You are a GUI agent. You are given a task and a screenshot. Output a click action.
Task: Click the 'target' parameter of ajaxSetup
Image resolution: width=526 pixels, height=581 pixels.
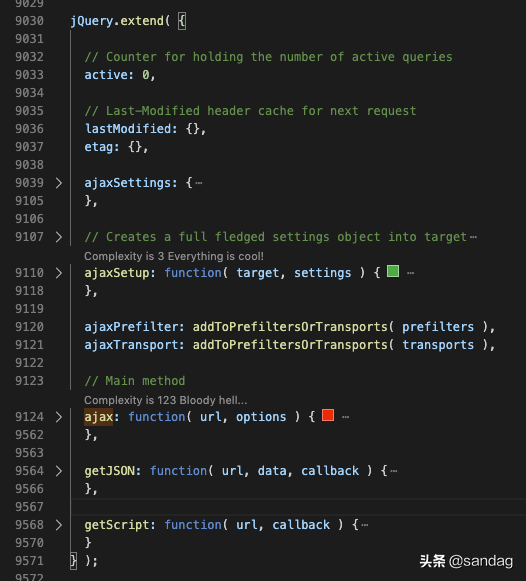coord(258,273)
